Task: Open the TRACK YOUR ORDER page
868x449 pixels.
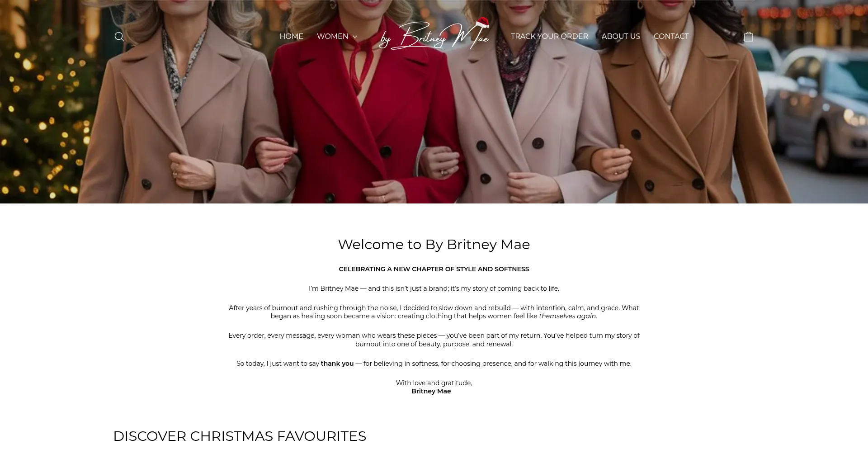Action: point(549,37)
